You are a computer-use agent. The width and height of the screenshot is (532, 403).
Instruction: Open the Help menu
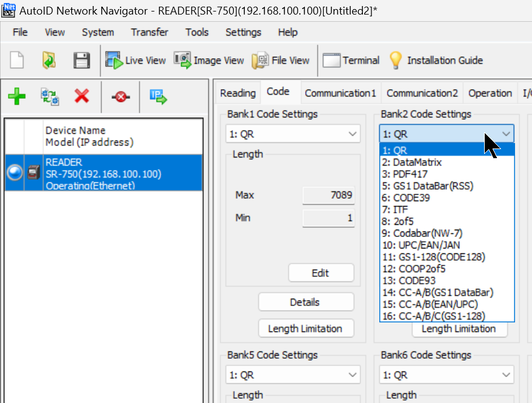coord(288,32)
